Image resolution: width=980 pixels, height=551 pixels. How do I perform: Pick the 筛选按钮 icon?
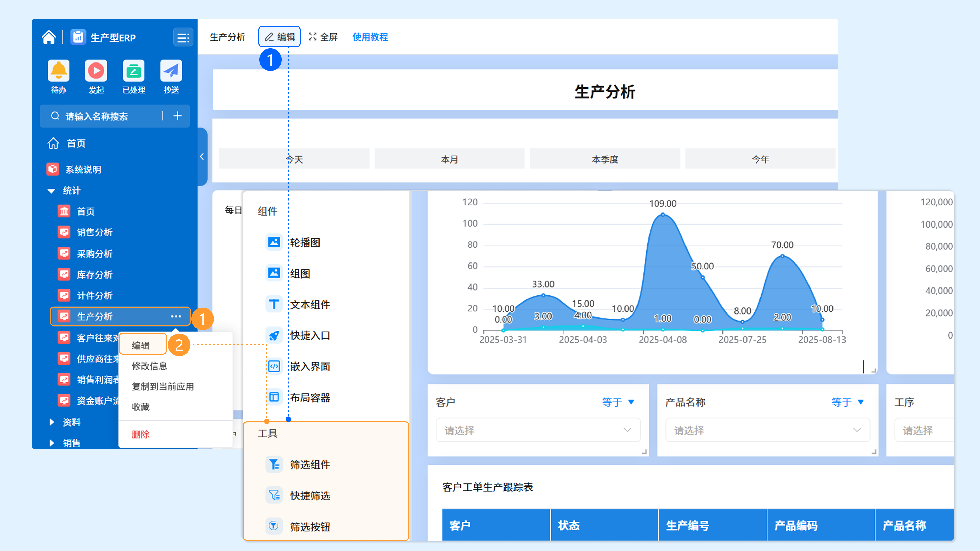(x=274, y=526)
